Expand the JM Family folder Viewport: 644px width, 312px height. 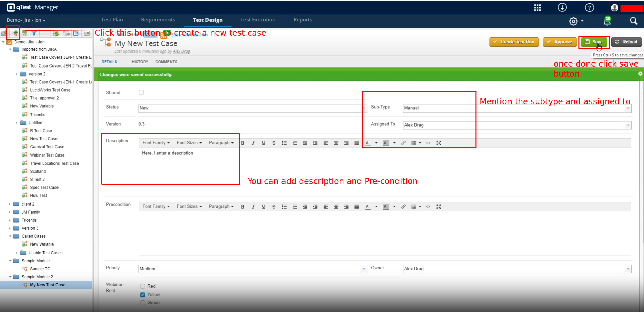[10, 212]
